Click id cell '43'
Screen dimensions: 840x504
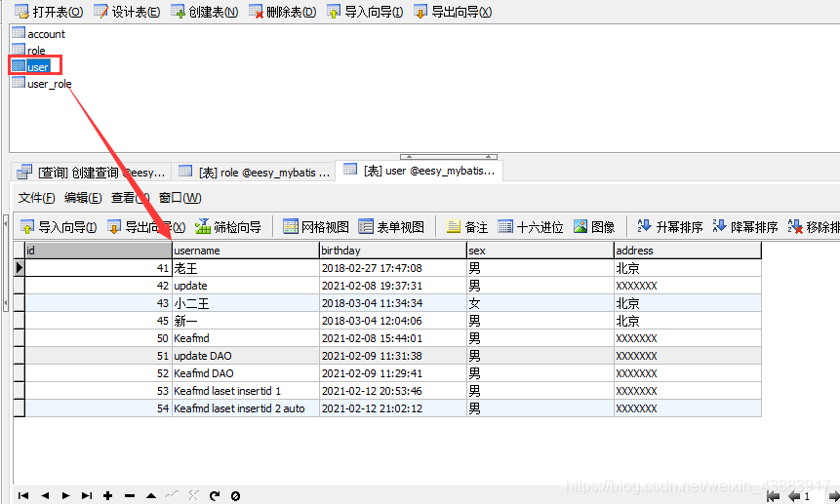98,303
